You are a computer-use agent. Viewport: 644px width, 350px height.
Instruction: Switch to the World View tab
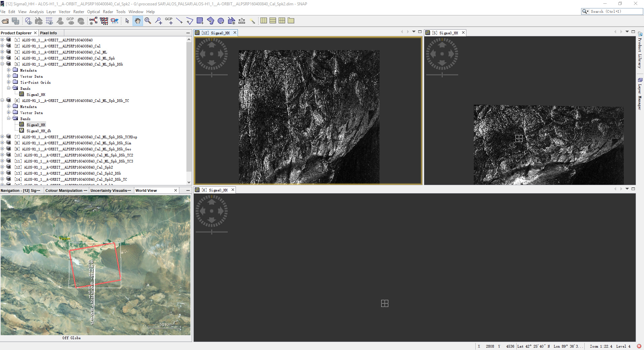click(x=146, y=190)
